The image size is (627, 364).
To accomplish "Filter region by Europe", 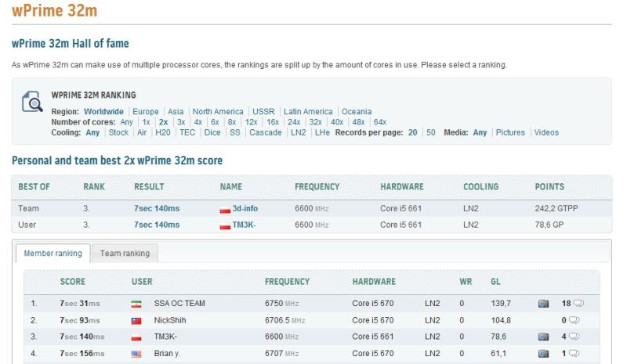I will (x=146, y=111).
